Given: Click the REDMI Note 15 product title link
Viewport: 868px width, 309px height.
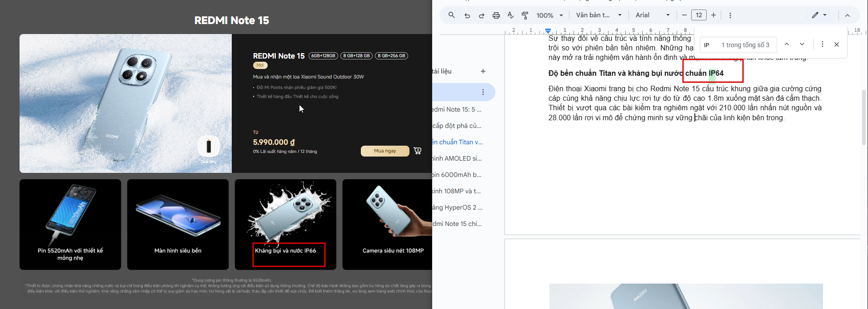Looking at the screenshot, I should (279, 56).
